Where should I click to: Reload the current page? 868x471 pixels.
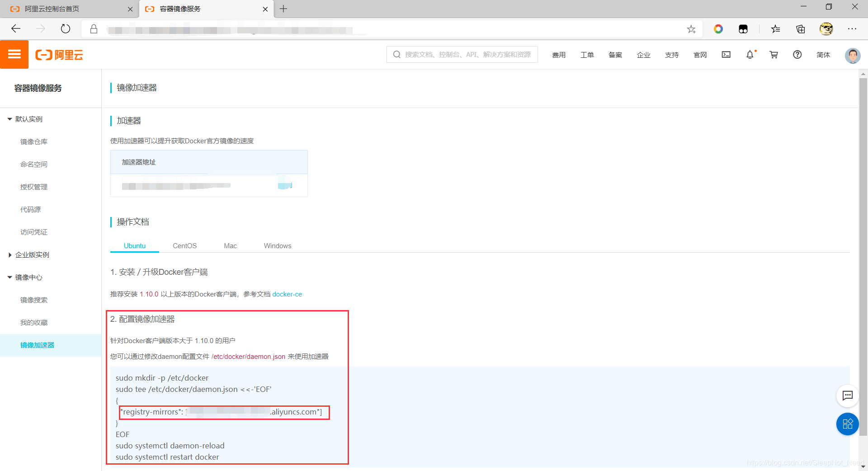(x=66, y=29)
